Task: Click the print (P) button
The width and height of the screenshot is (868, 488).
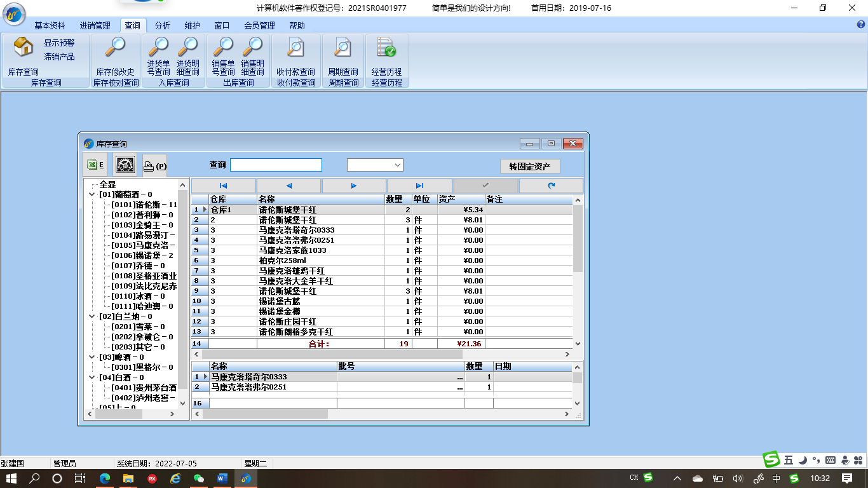Action: pyautogui.click(x=154, y=166)
